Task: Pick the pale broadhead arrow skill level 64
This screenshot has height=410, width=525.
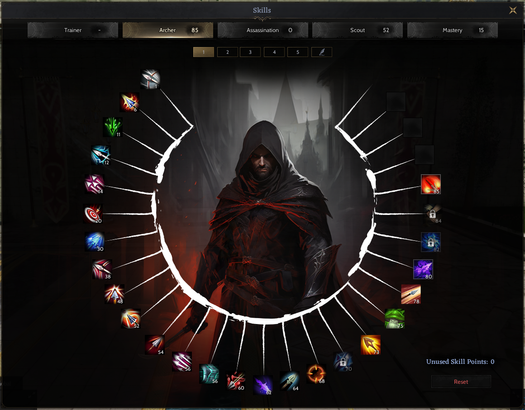Action: point(289,381)
